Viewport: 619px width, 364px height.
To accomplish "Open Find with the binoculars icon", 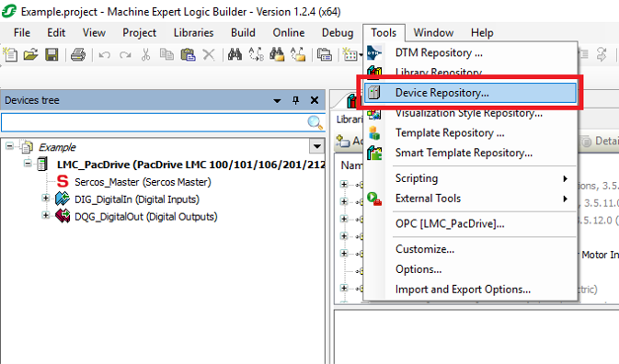I will (235, 54).
